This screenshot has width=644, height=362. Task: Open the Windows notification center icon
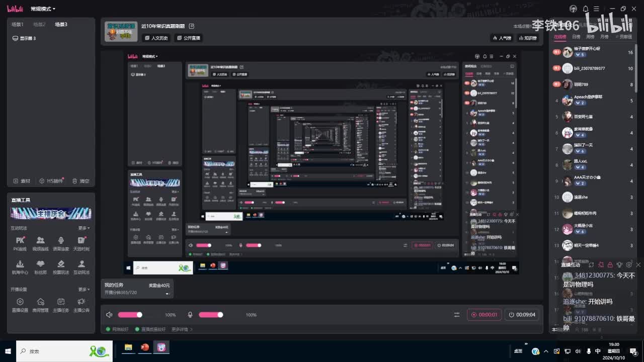point(634,351)
